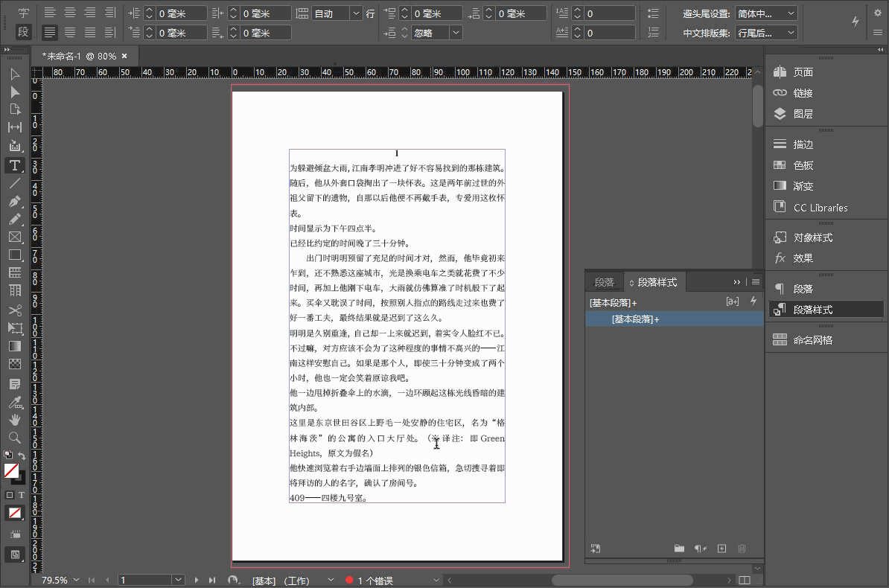Image resolution: width=889 pixels, height=588 pixels.
Task: Set justify with last line left
Action: [50, 32]
